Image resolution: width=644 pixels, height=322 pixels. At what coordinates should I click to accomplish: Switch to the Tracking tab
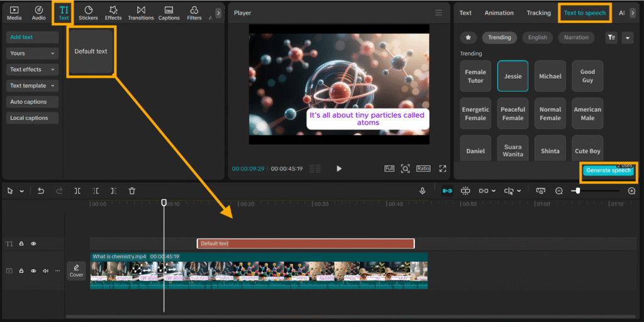pyautogui.click(x=539, y=13)
